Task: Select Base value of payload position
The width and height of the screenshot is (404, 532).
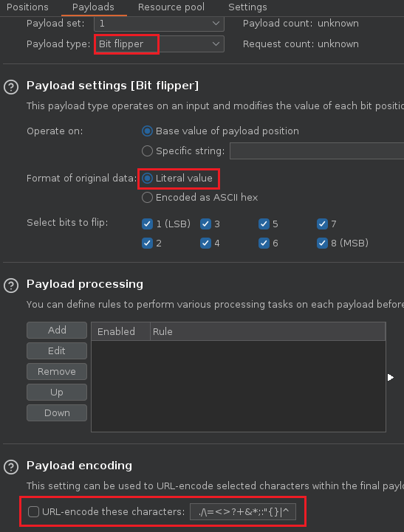Action: click(x=147, y=131)
